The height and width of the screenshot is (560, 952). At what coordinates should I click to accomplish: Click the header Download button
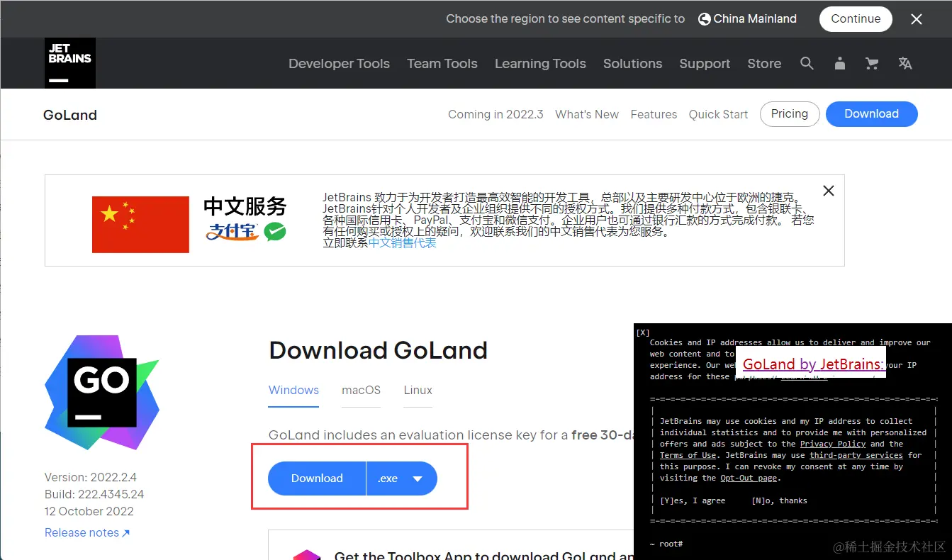(872, 114)
